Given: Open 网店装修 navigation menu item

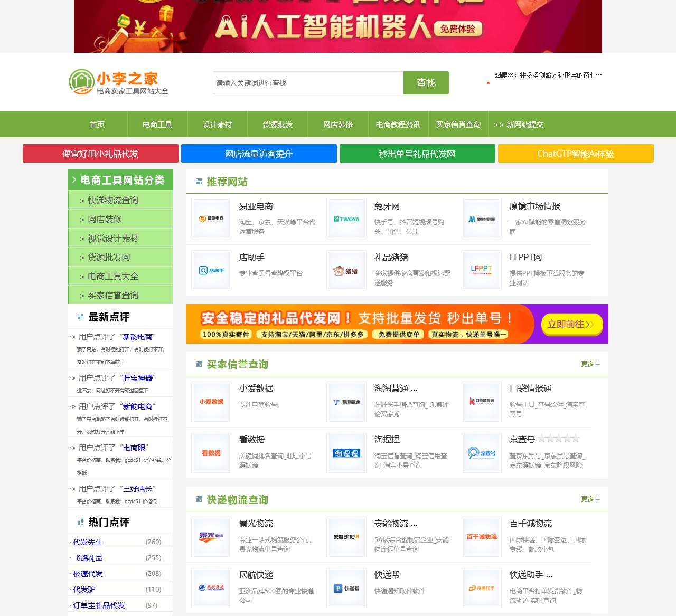Looking at the screenshot, I should point(338,125).
